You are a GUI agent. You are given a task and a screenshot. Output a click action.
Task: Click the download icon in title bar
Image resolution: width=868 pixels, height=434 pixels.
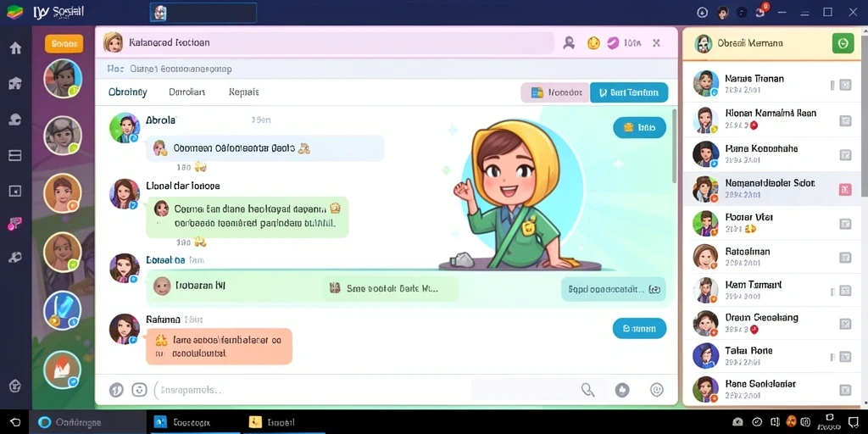point(703,12)
